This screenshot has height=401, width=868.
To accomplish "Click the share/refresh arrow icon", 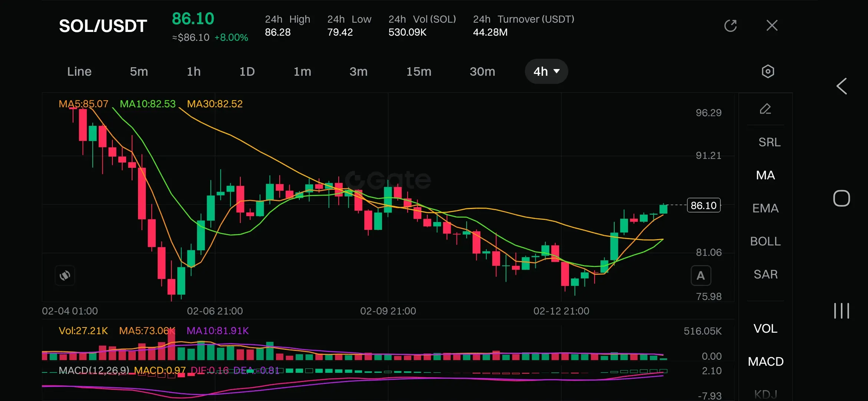I will 730,26.
